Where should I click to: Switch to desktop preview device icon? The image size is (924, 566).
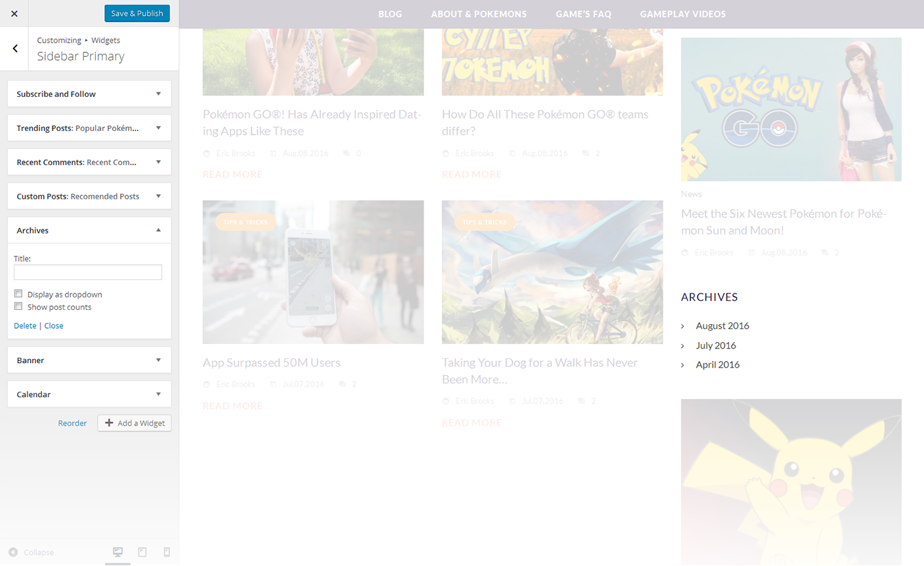click(118, 552)
